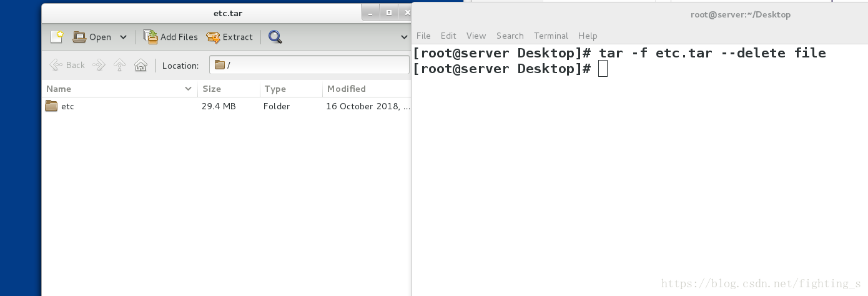This screenshot has width=868, height=296.
Task: Select the etc.tar window title
Action: coord(227,12)
